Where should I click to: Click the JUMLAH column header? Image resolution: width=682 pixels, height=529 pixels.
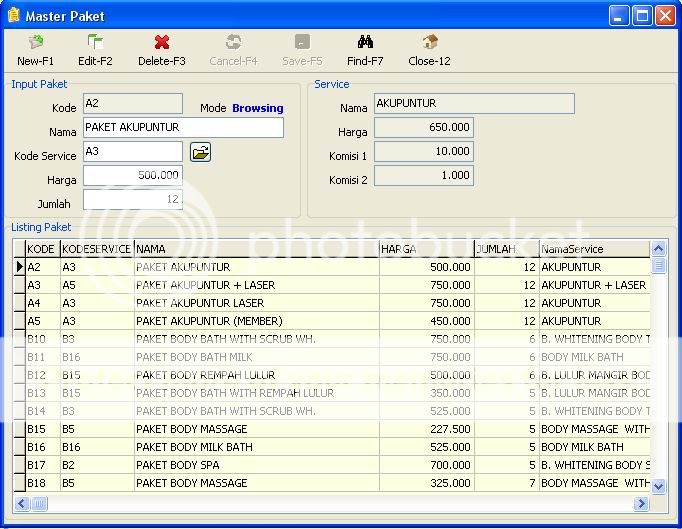coord(507,249)
